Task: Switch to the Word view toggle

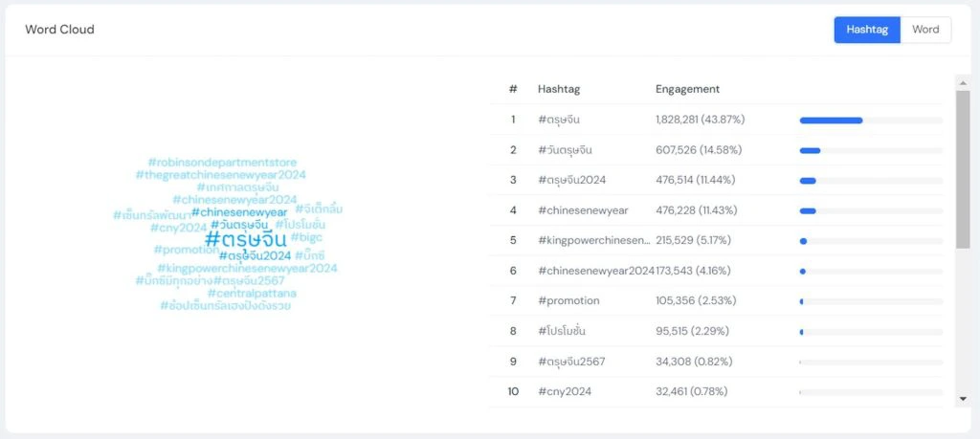Action: pyautogui.click(x=925, y=30)
